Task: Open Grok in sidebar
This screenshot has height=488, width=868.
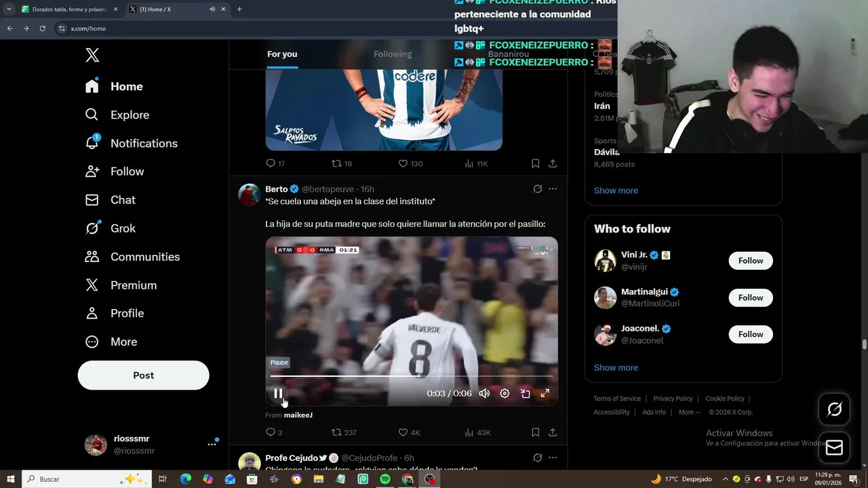Action: click(110, 228)
